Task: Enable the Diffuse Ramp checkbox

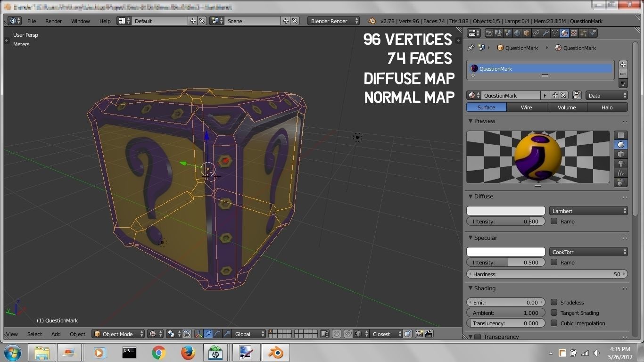Action: [554, 221]
